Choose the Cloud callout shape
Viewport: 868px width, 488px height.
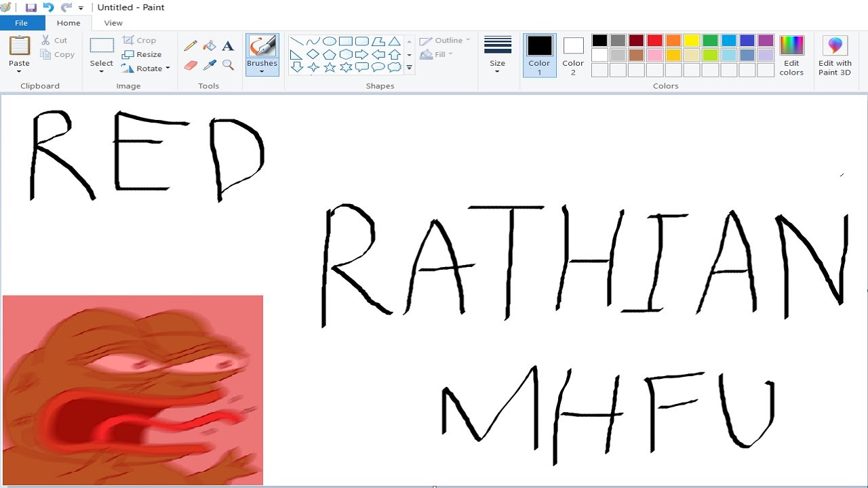pyautogui.click(x=395, y=67)
